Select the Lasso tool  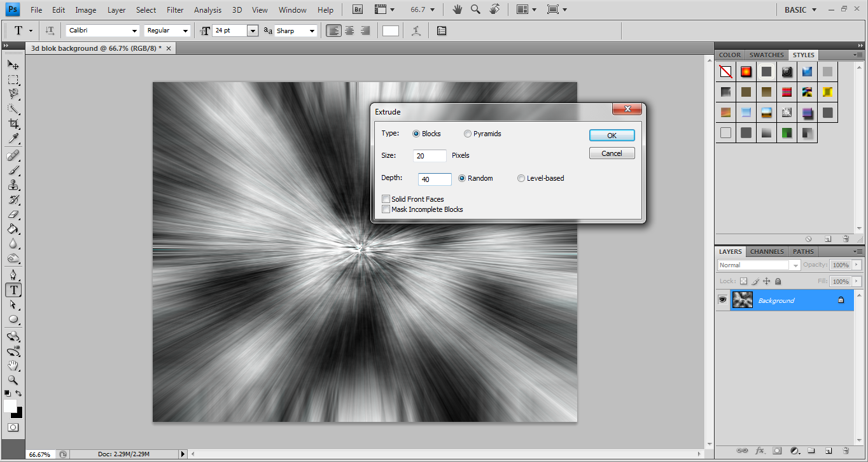pyautogui.click(x=13, y=94)
